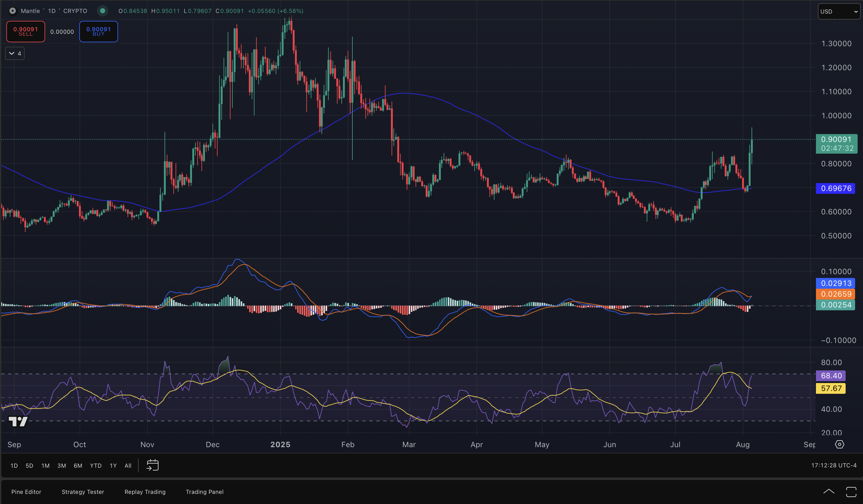Click the Mantle symbol logo icon

[13, 11]
